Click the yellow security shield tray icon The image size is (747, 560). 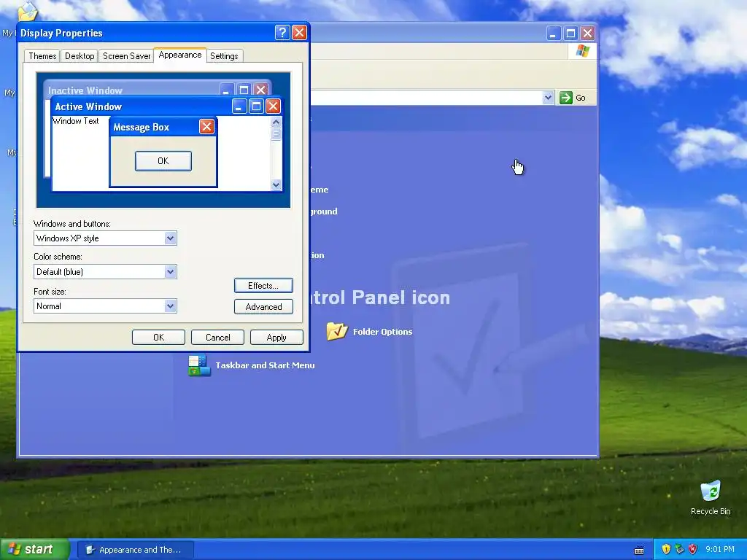click(666, 549)
